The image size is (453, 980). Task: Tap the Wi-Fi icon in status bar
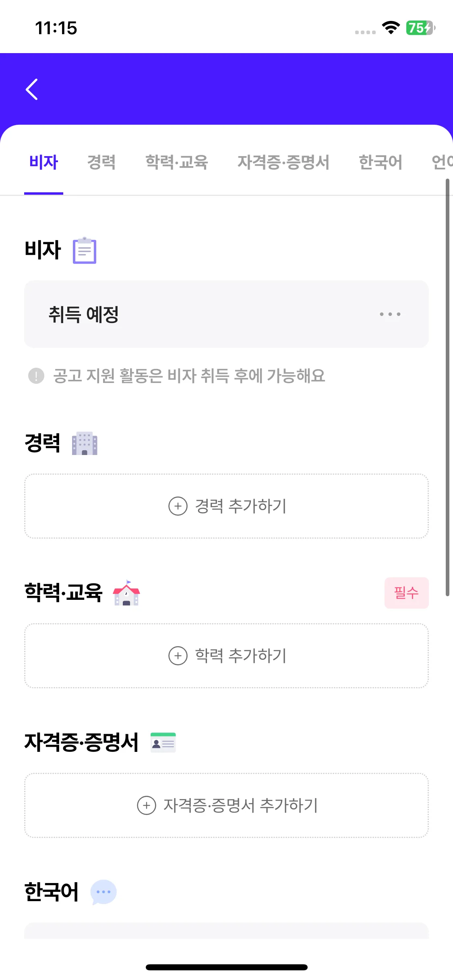click(391, 28)
